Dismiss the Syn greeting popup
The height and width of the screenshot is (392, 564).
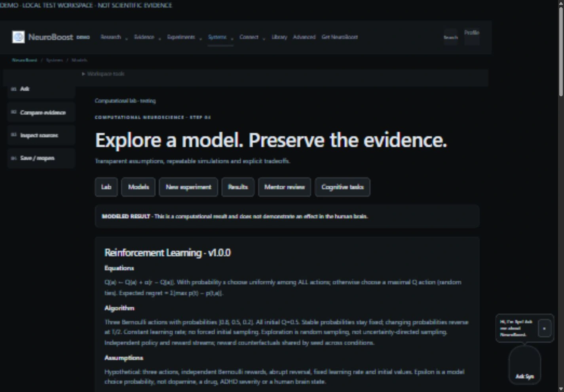click(545, 328)
